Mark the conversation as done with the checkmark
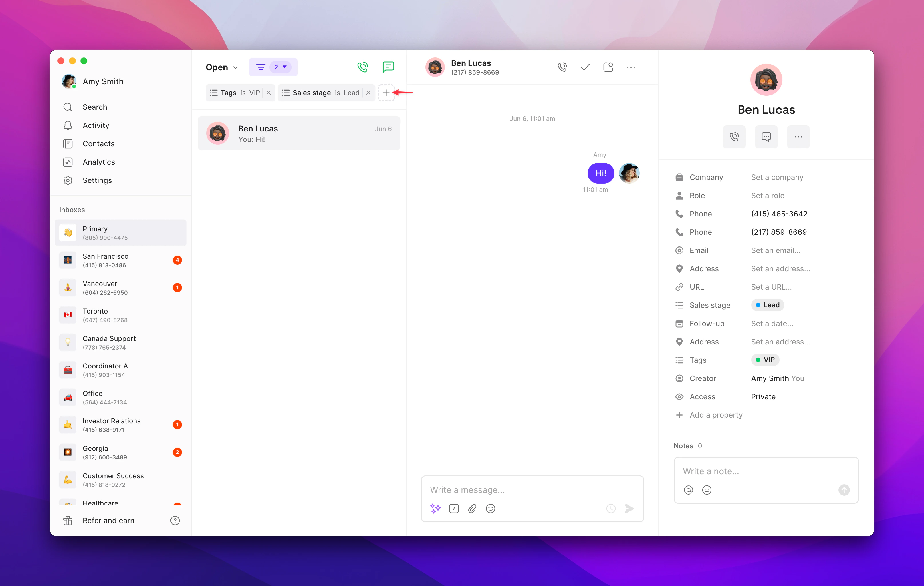Image resolution: width=924 pixels, height=586 pixels. [584, 67]
